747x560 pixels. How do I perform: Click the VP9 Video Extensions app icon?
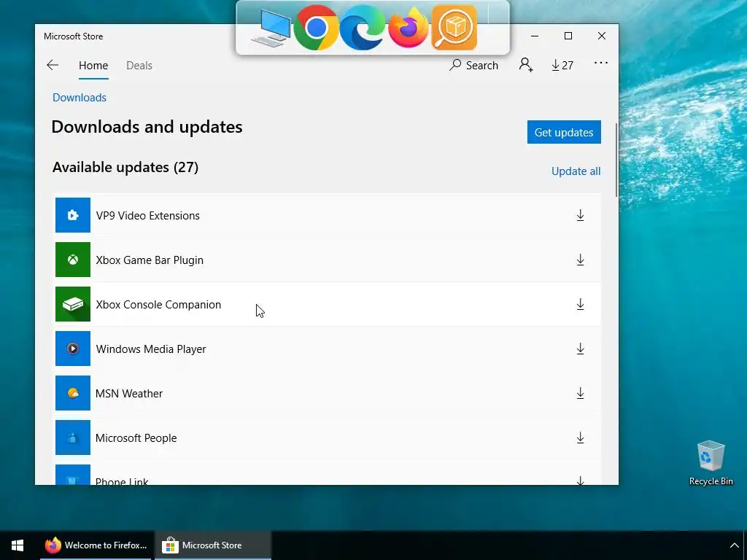click(x=73, y=215)
